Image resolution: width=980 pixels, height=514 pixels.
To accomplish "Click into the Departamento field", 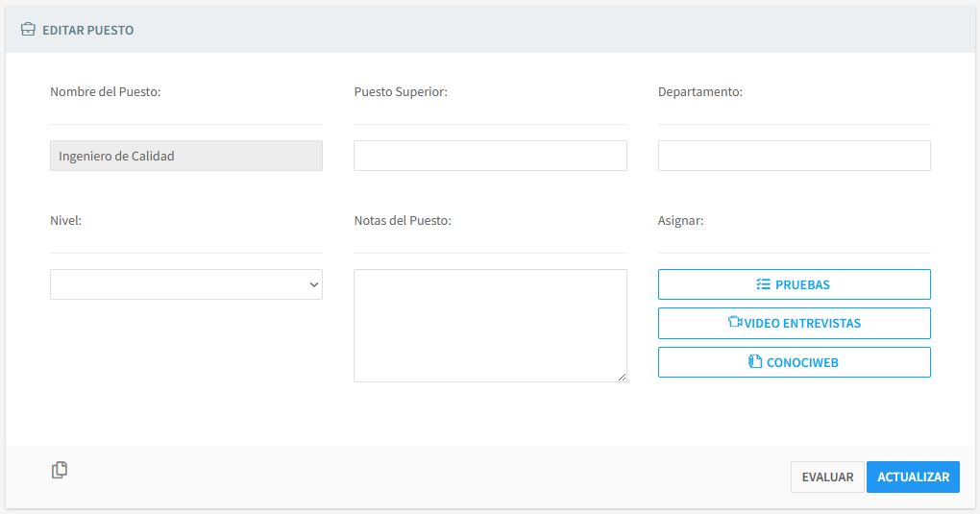I will [x=794, y=156].
